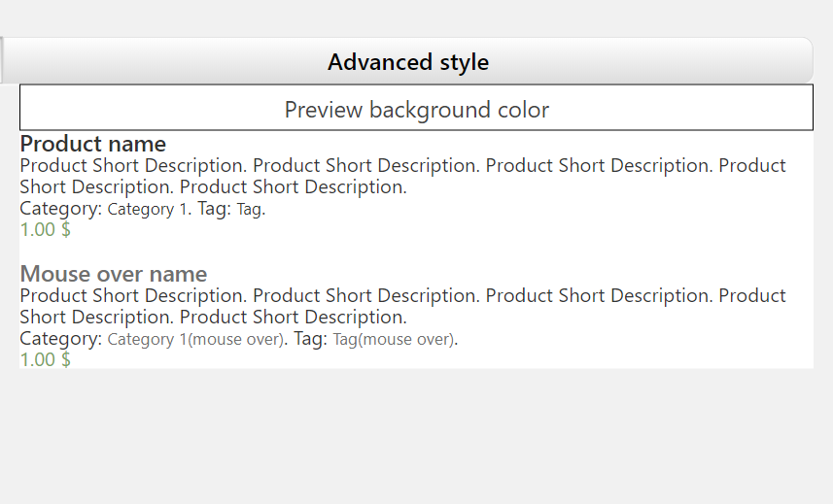The height and width of the screenshot is (504, 833).
Task: Click the word Preview in the color box
Action: 324,110
